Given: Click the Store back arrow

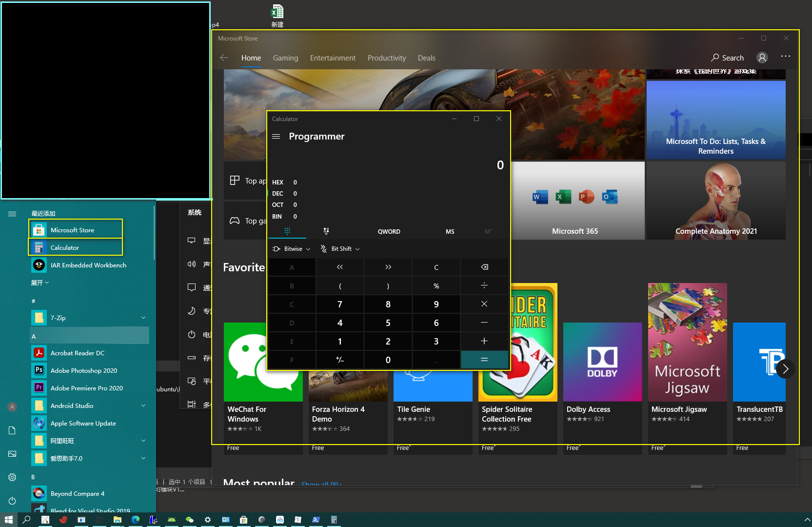Looking at the screenshot, I should click(224, 58).
